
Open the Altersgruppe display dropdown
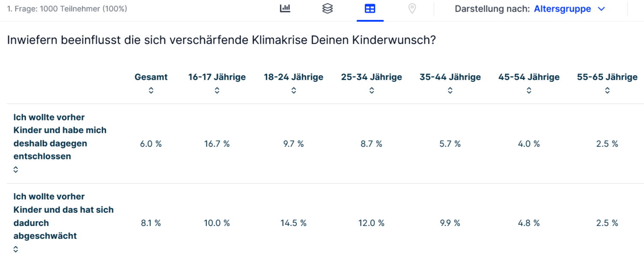pyautogui.click(x=562, y=9)
